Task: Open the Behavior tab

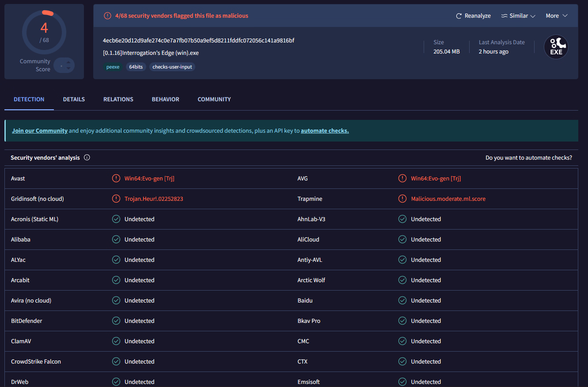Action: point(166,100)
